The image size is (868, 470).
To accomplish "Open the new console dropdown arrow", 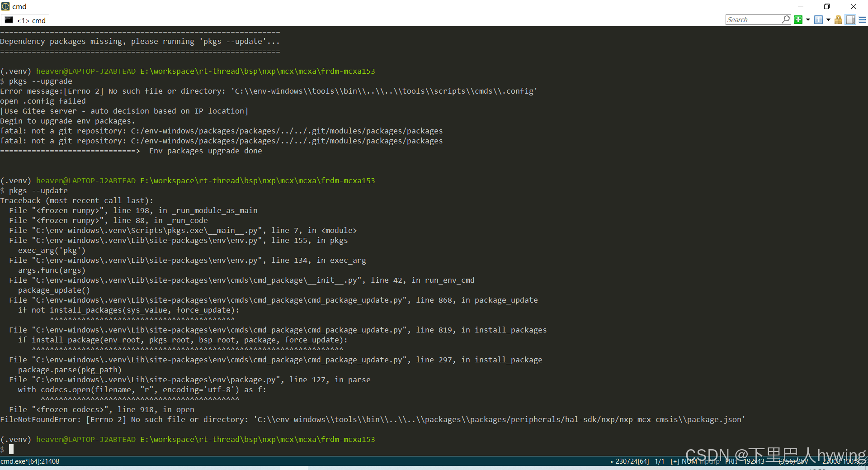I will (x=808, y=19).
